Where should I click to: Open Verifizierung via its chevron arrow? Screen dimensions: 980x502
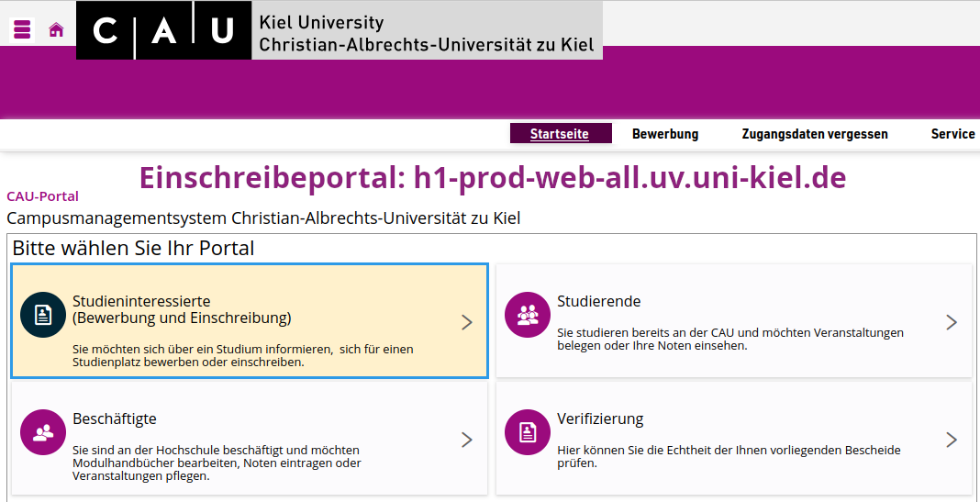[952, 440]
